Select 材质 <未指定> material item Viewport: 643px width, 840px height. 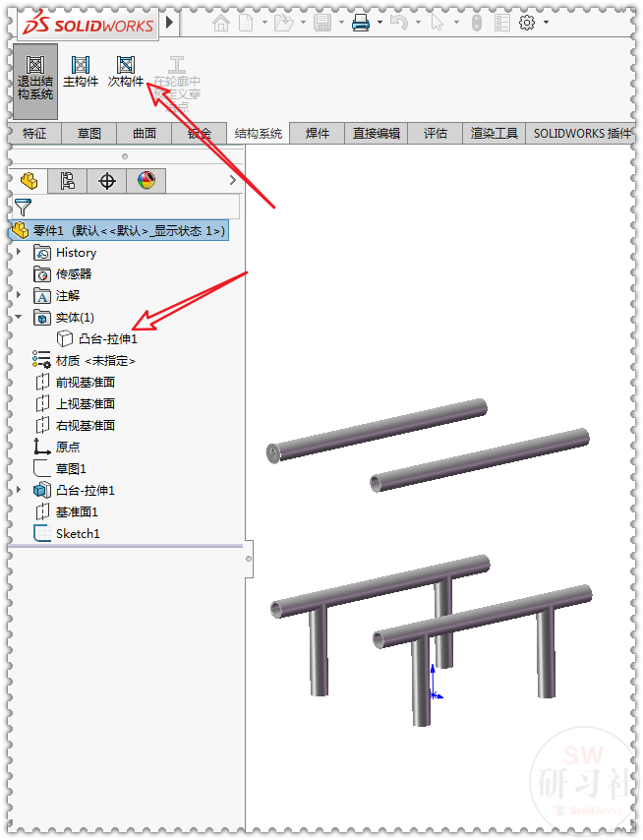pyautogui.click(x=84, y=361)
